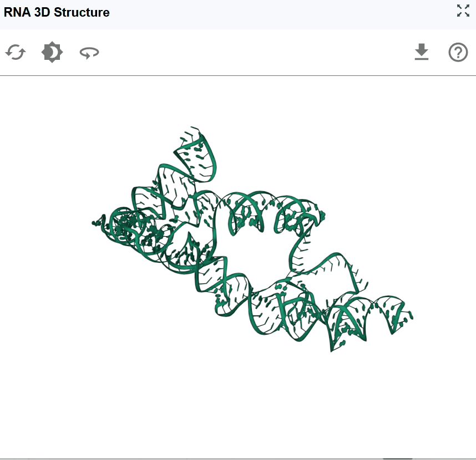Click the "RNA 3D Structure" panel title
The image size is (476, 460).
coord(57,12)
